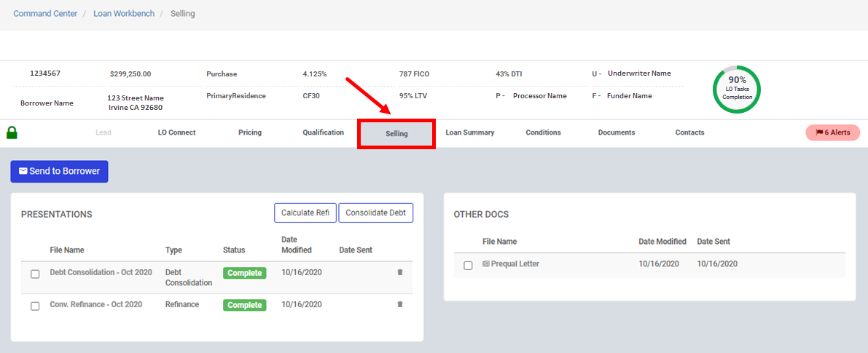This screenshot has height=353, width=868.
Task: Go to Command Center breadcrumb
Action: click(x=45, y=13)
